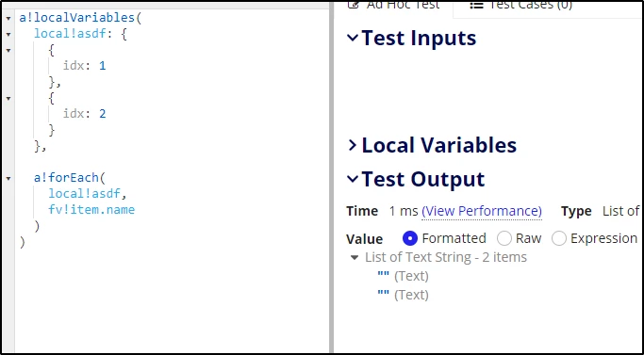Select the Raw value radio button

(504, 238)
